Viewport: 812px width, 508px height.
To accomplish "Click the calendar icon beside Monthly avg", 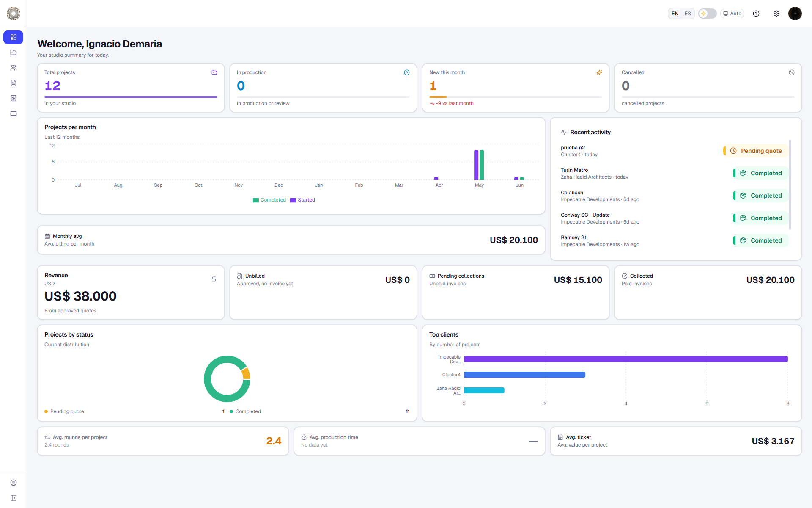I will (47, 236).
